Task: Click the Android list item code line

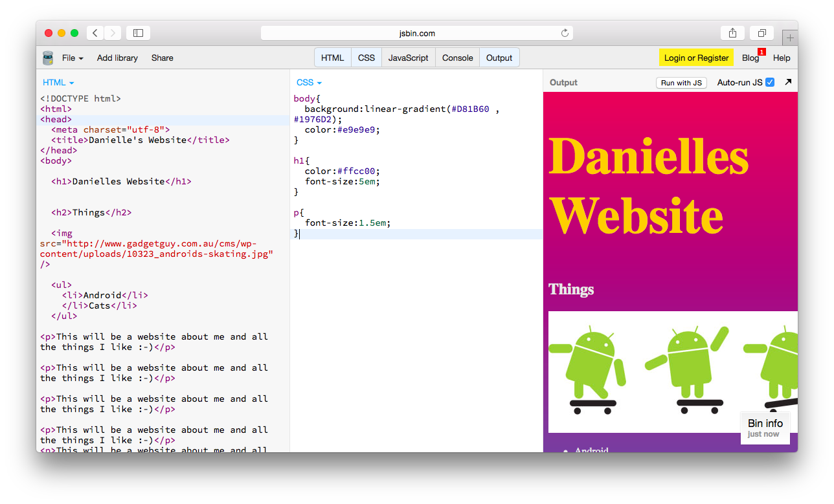Action: coord(105,295)
